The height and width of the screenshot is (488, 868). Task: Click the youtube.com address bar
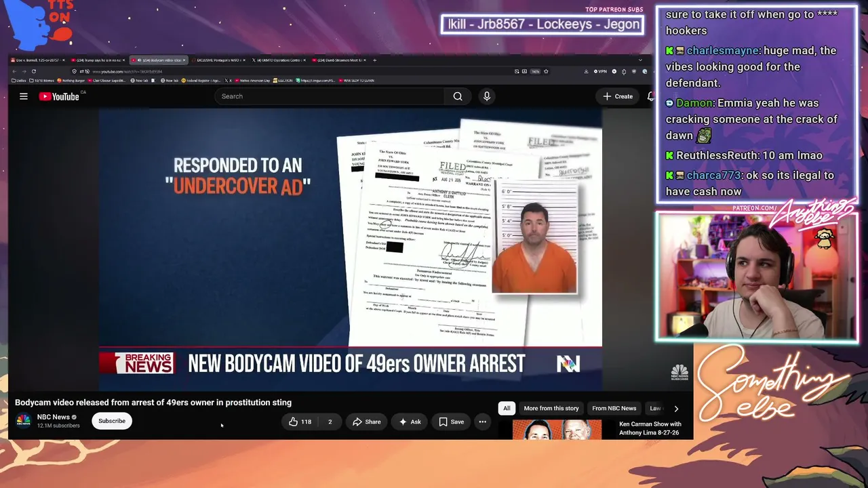[x=292, y=71]
